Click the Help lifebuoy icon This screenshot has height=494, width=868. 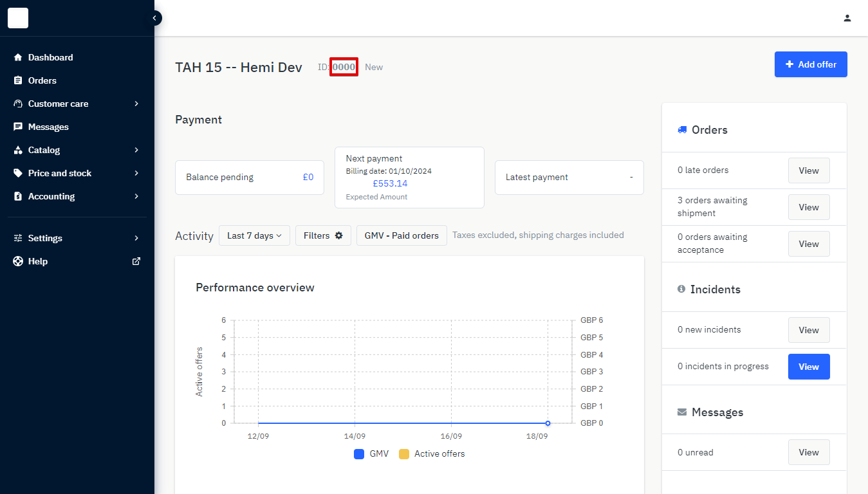18,261
